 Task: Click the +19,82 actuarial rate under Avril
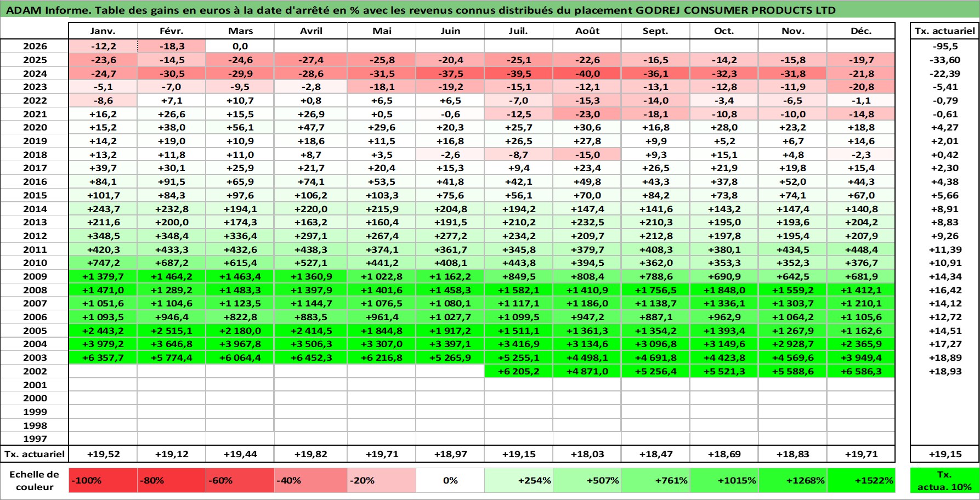pyautogui.click(x=311, y=454)
